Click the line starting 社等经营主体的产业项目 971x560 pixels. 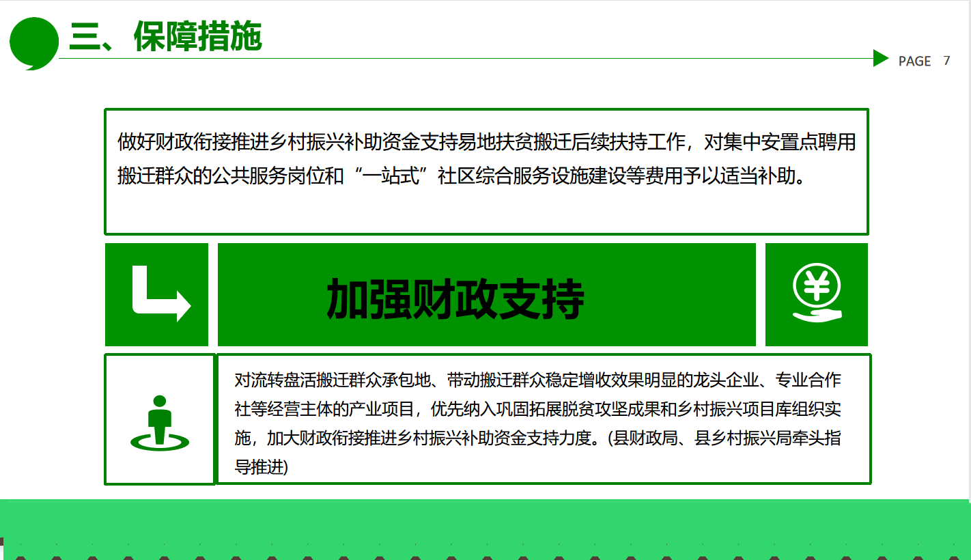click(x=537, y=409)
